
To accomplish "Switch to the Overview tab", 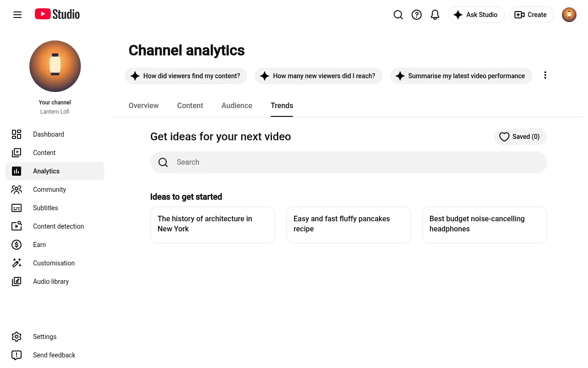I will point(143,105).
